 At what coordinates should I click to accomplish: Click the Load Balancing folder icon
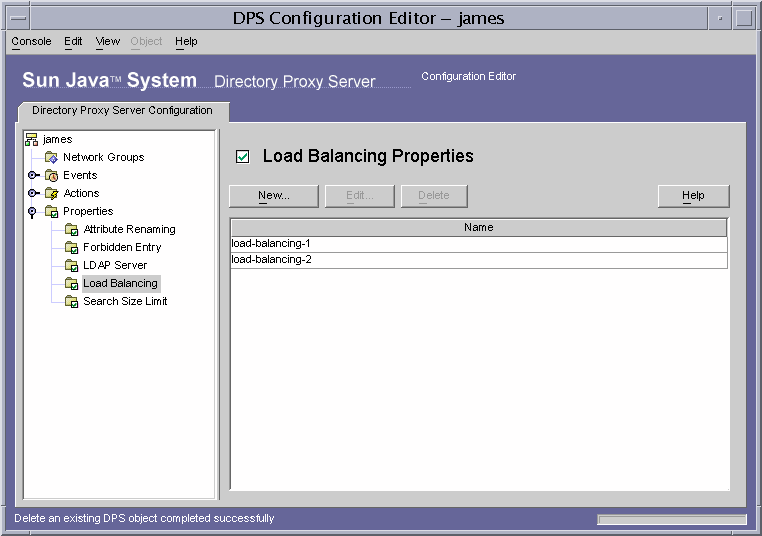click(x=71, y=283)
